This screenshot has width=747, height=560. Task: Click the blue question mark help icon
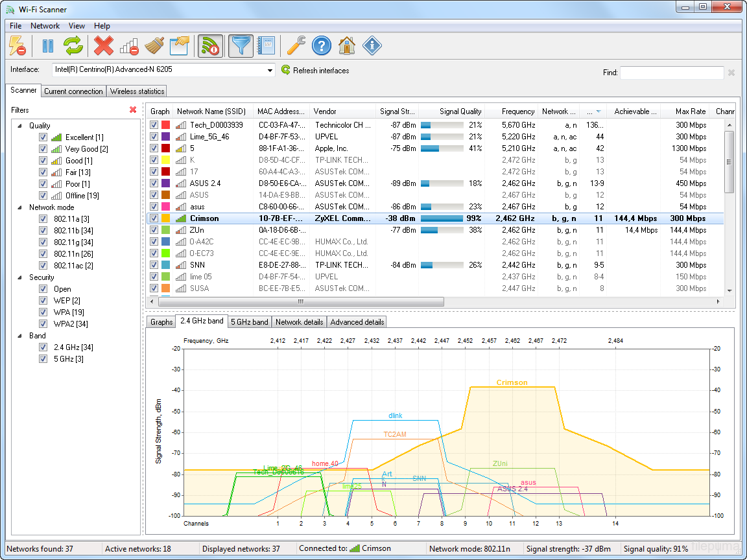coord(322,45)
